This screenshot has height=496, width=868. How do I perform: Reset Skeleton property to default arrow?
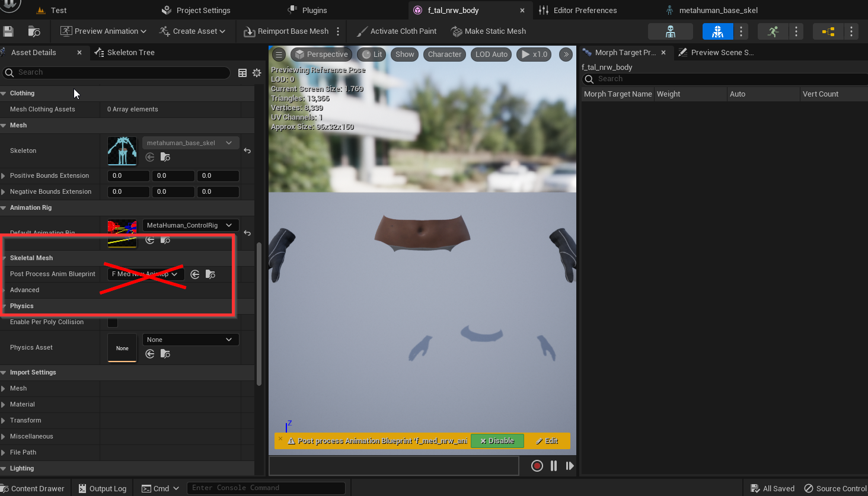pos(247,151)
